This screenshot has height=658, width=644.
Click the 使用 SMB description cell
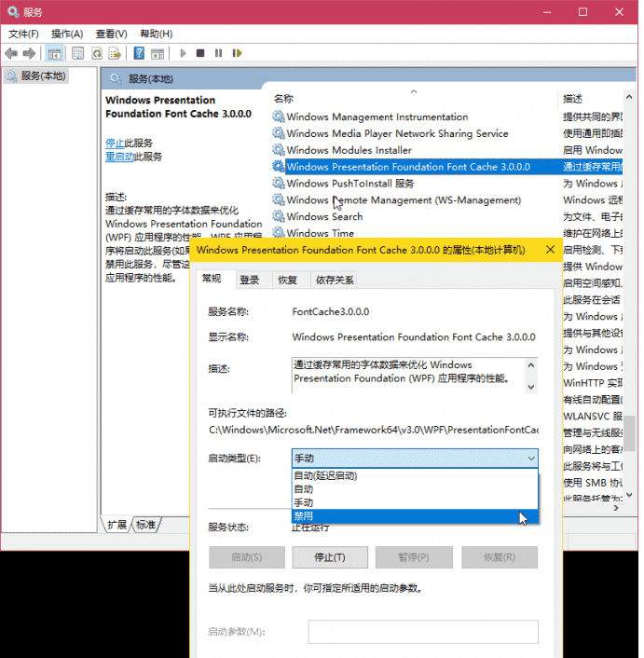[x=593, y=483]
